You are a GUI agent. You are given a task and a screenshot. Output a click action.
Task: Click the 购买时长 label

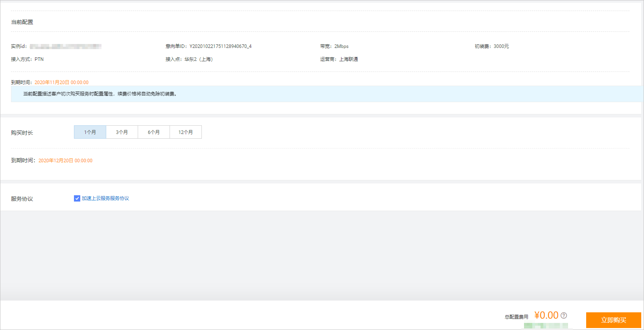click(x=22, y=133)
